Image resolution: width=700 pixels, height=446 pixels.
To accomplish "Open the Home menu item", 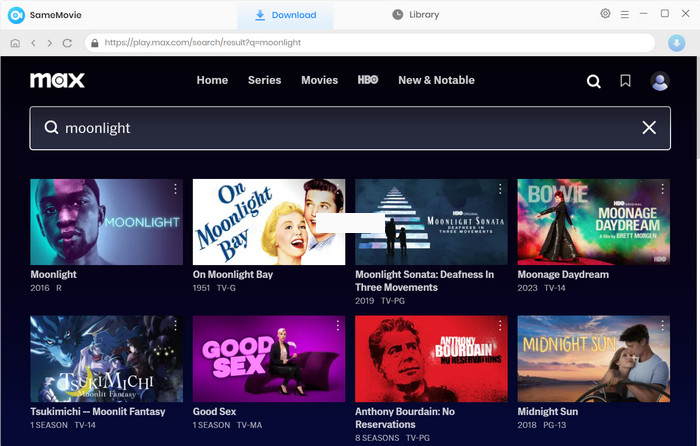I will pyautogui.click(x=212, y=80).
